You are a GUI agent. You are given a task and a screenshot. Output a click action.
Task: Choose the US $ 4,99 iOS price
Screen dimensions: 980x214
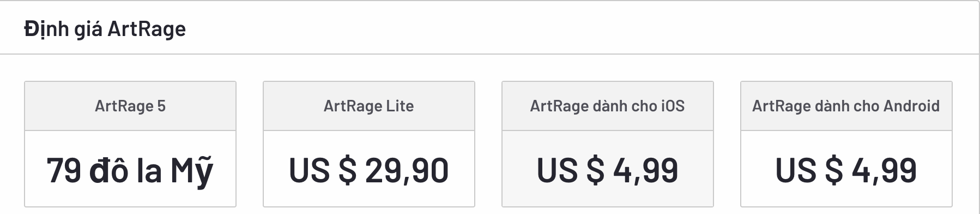608,170
